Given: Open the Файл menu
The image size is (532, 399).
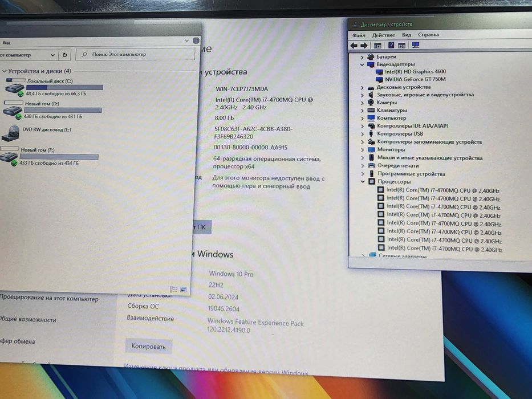Looking at the screenshot, I should [x=359, y=35].
